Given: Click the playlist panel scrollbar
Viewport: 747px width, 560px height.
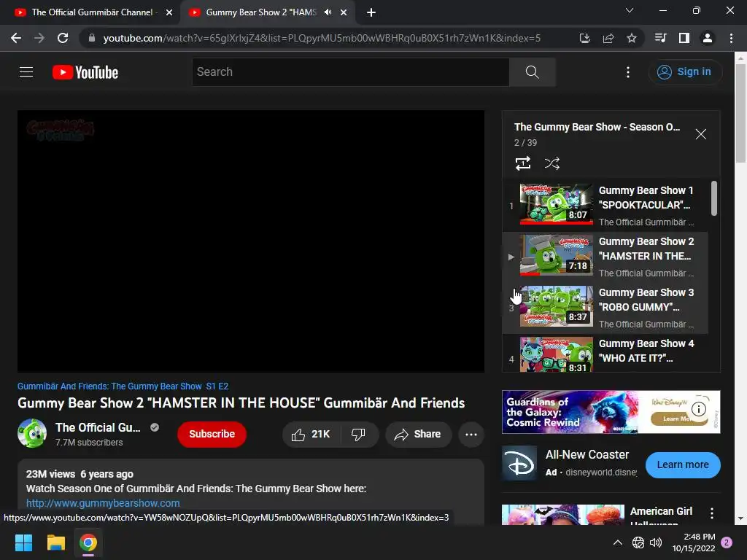Looking at the screenshot, I should pyautogui.click(x=714, y=198).
